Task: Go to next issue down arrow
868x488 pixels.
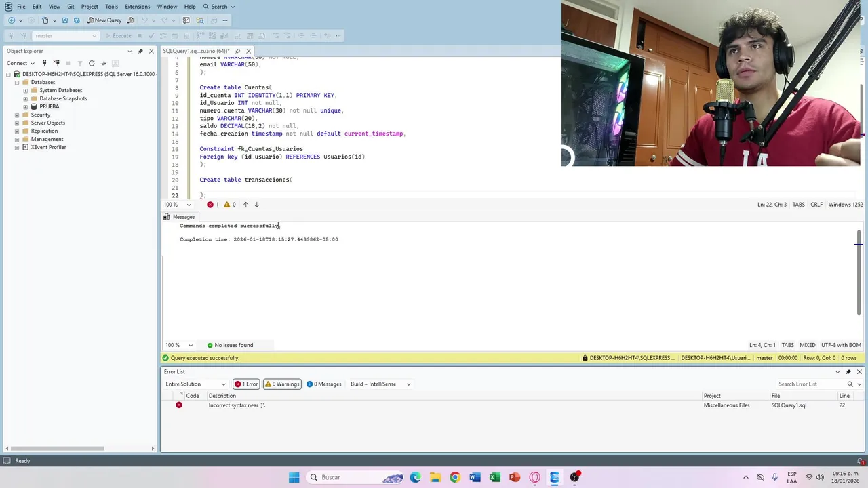Action: pyautogui.click(x=256, y=205)
